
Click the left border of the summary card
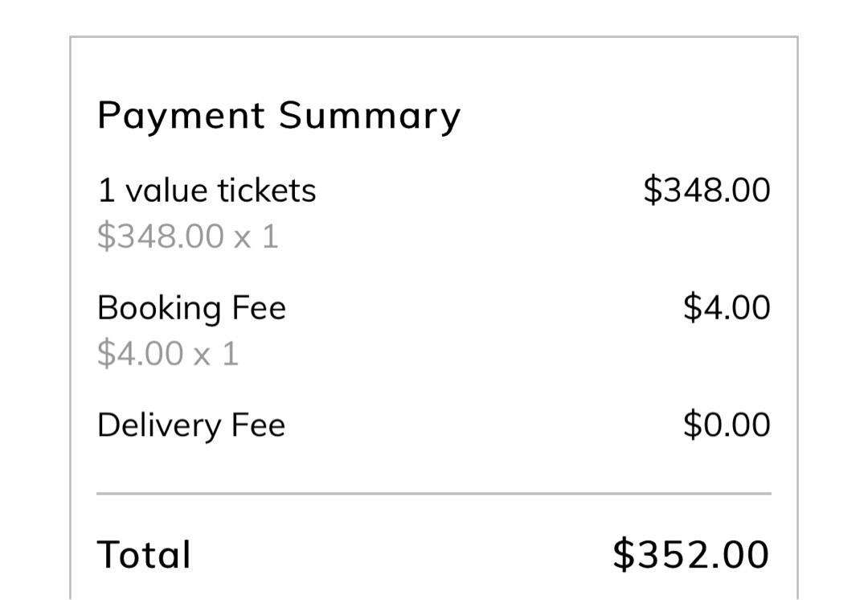point(70,318)
